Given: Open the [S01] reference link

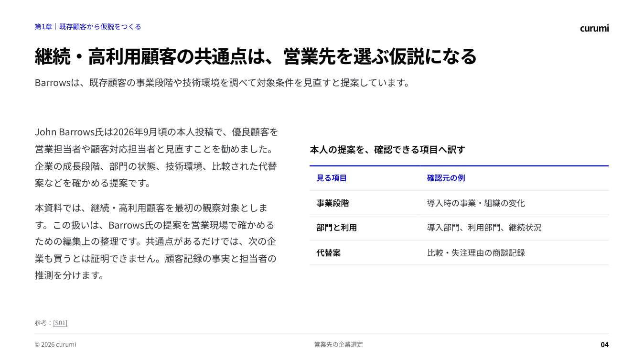Looking at the screenshot, I should click(60, 323).
